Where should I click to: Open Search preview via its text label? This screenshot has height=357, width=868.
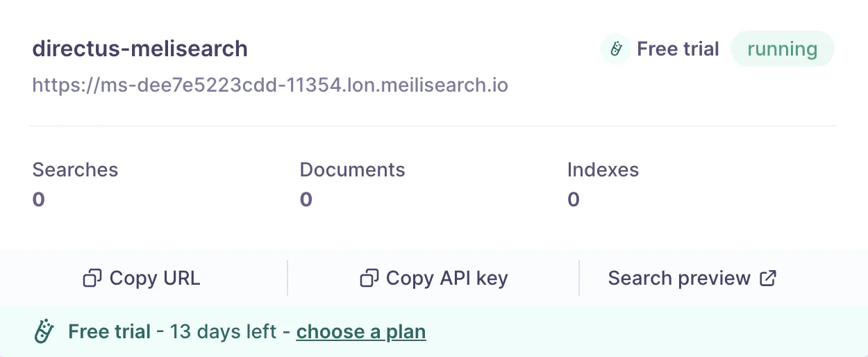pos(679,279)
